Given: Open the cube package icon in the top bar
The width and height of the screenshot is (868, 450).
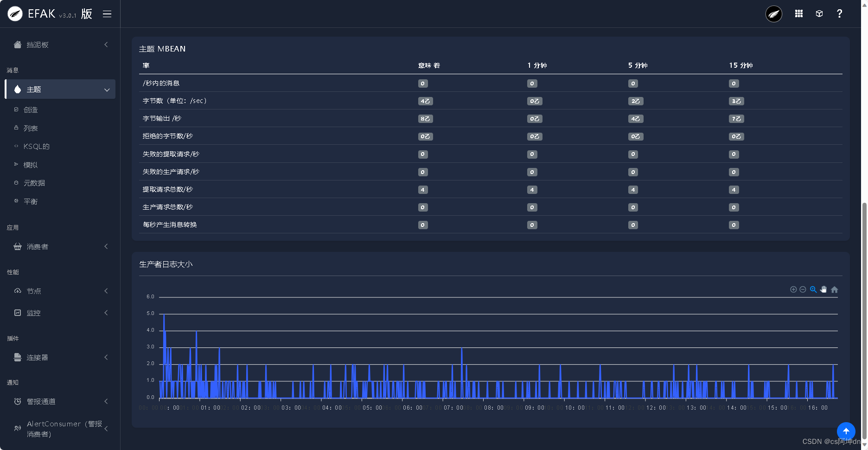Looking at the screenshot, I should (x=819, y=13).
